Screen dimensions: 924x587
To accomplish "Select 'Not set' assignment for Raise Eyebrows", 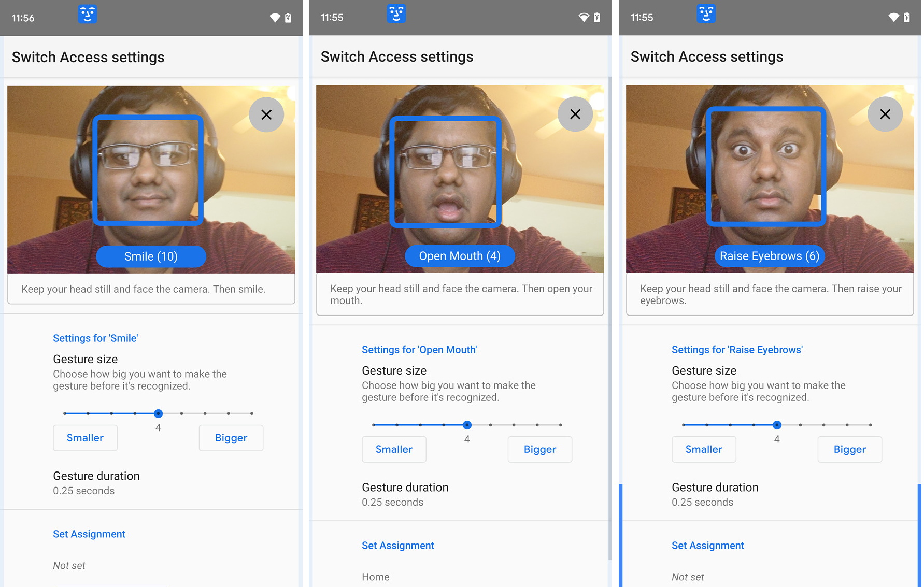I will [688, 577].
